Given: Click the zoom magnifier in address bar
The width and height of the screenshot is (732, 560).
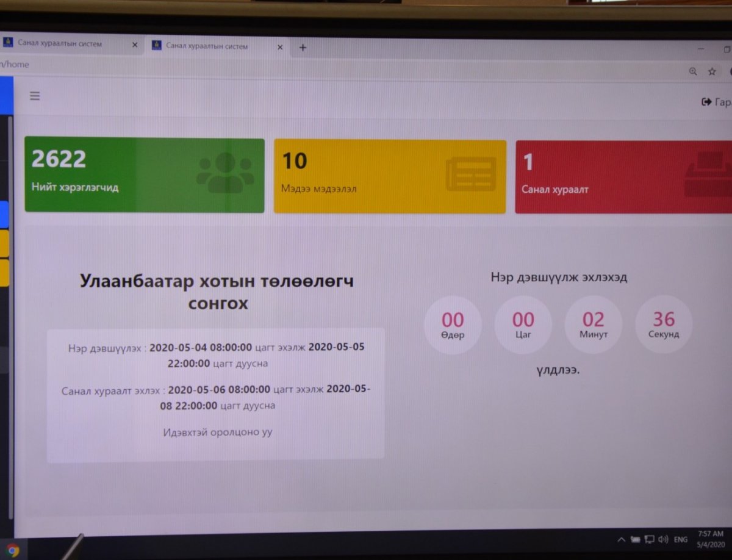Looking at the screenshot, I should pos(692,71).
